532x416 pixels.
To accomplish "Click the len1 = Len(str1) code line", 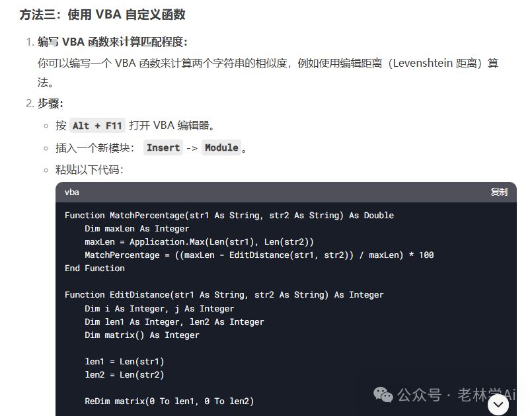I will (x=124, y=362).
